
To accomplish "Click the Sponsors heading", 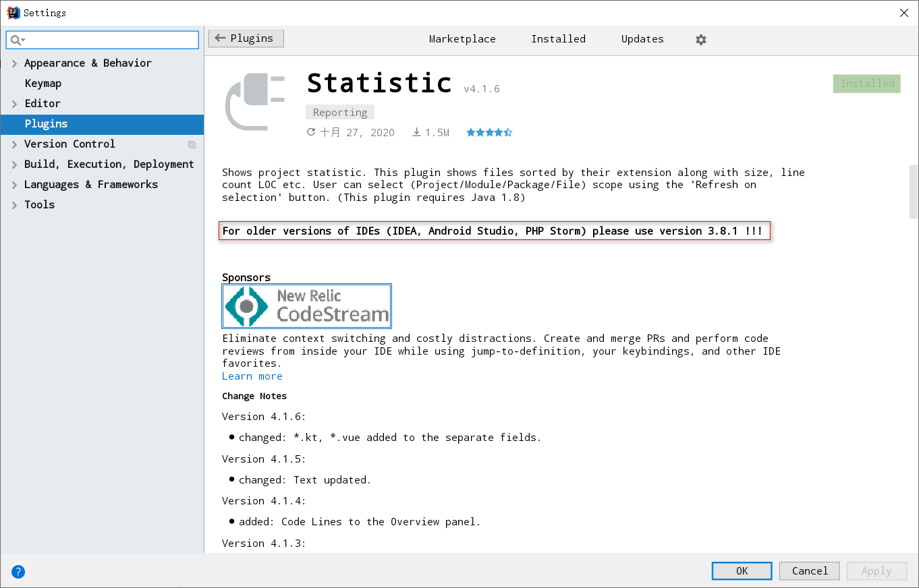I will tap(246, 277).
